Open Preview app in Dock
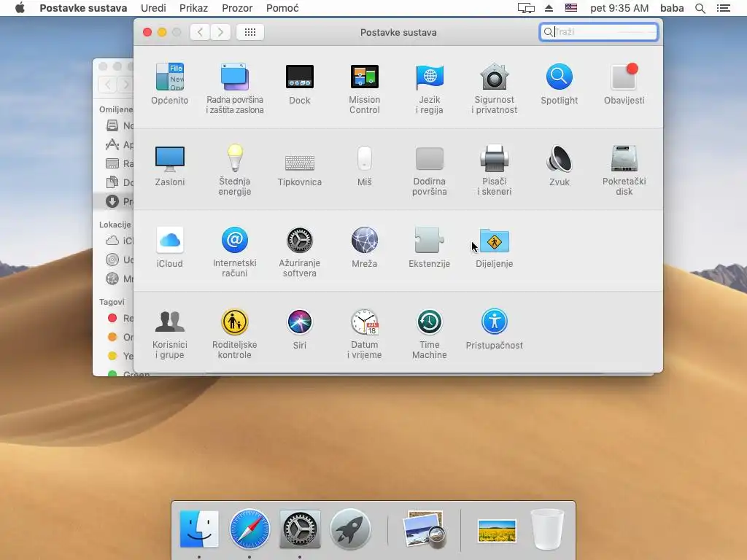Screen dimensions: 747x560 (x=424, y=529)
